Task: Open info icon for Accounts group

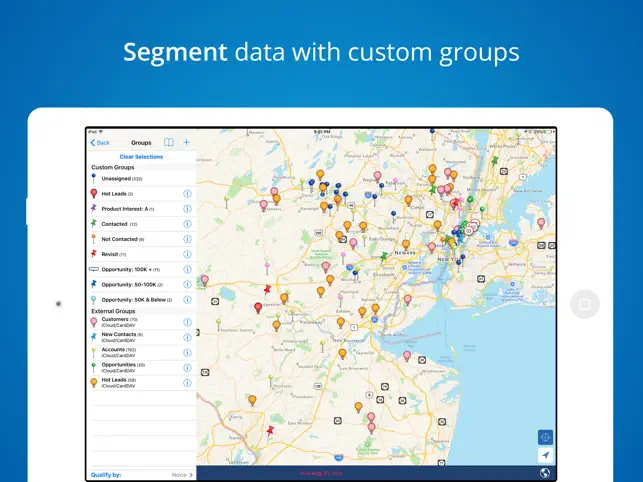Action: point(187,352)
